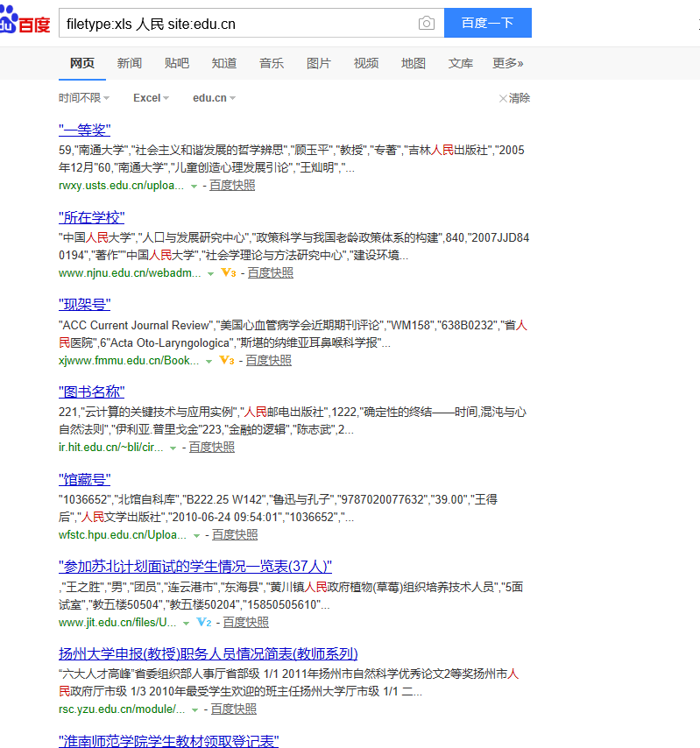Open the 更多» menu
Viewport: 700px width, 748px height.
508,63
